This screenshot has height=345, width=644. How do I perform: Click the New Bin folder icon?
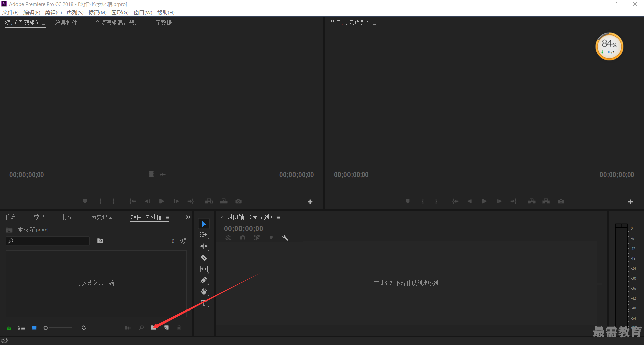[154, 328]
